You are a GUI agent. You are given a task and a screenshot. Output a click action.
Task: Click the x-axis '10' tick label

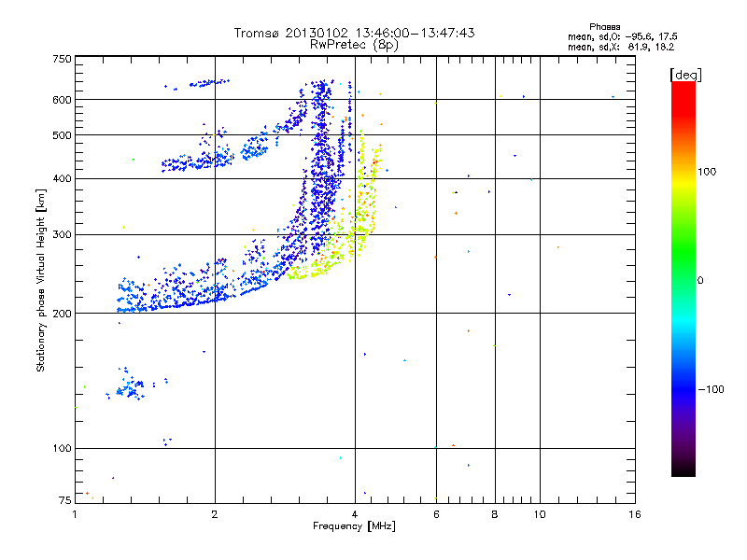click(x=540, y=514)
